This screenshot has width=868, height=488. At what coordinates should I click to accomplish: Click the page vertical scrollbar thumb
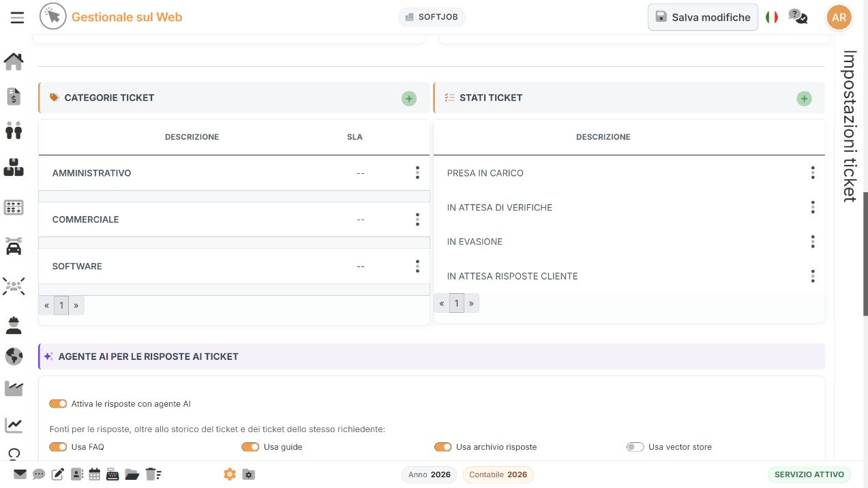point(865,254)
